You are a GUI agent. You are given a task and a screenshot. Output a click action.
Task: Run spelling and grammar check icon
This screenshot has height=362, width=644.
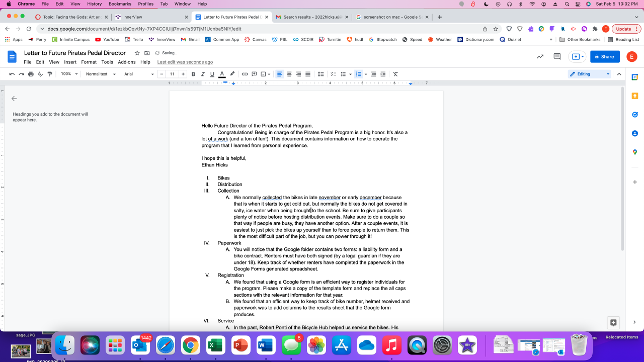click(x=40, y=74)
